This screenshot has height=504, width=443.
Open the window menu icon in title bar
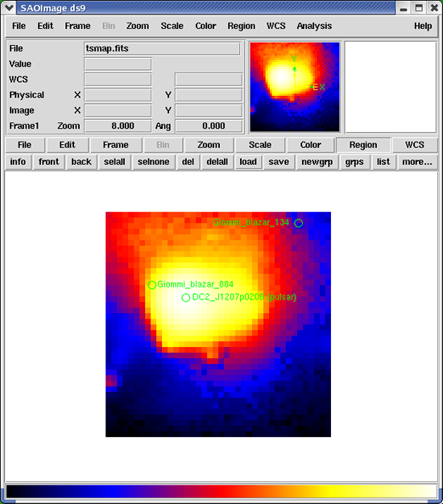click(x=9, y=7)
